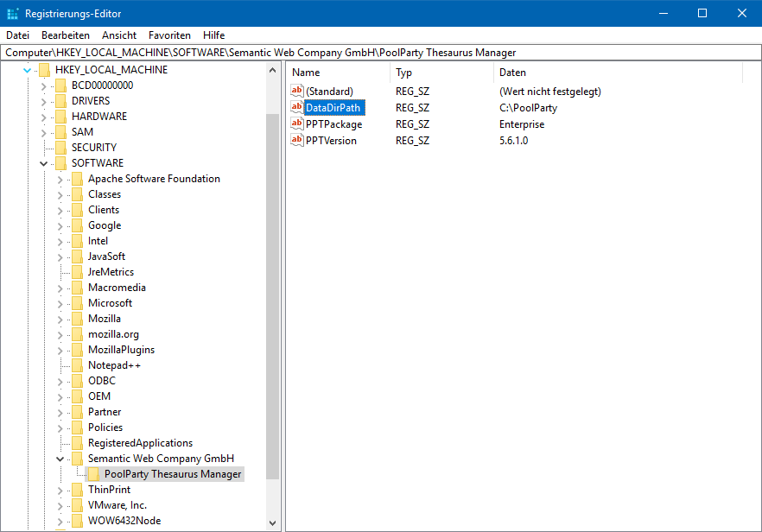Click the Enterprise data value
Screen dimensions: 762x532
(x=522, y=124)
